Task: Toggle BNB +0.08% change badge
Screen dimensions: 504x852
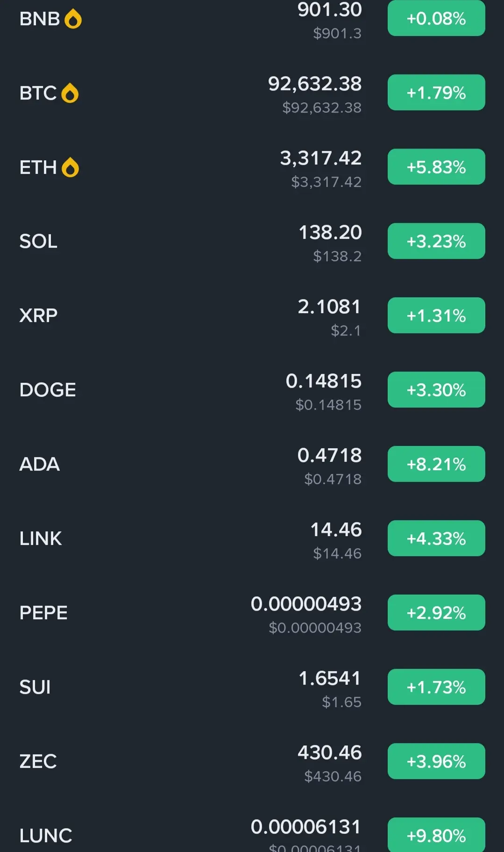Action: [436, 18]
